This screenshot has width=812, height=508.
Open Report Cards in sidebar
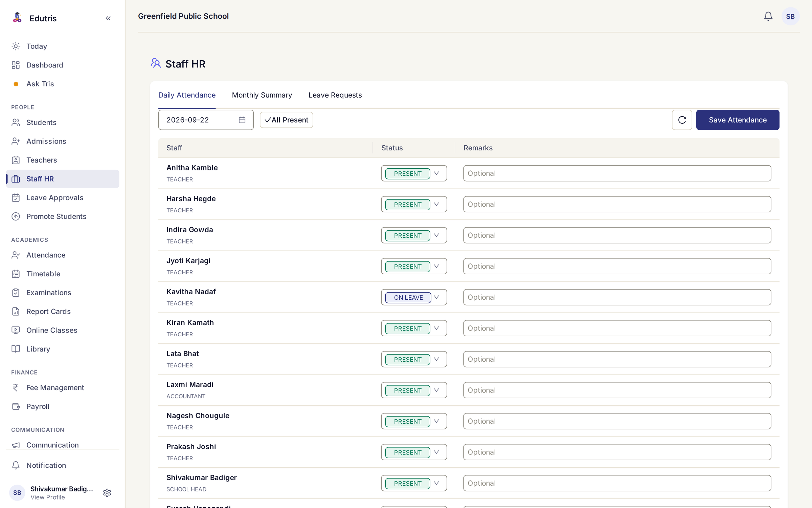tap(63, 311)
